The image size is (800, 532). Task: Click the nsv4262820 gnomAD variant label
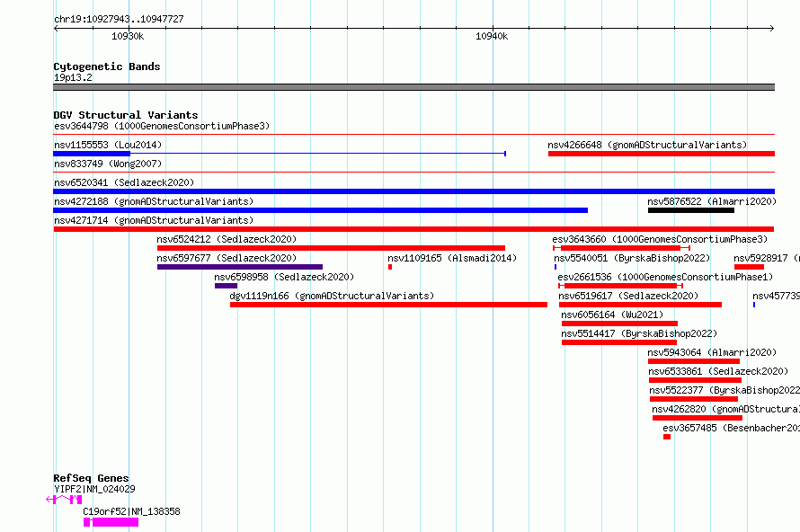click(x=726, y=409)
